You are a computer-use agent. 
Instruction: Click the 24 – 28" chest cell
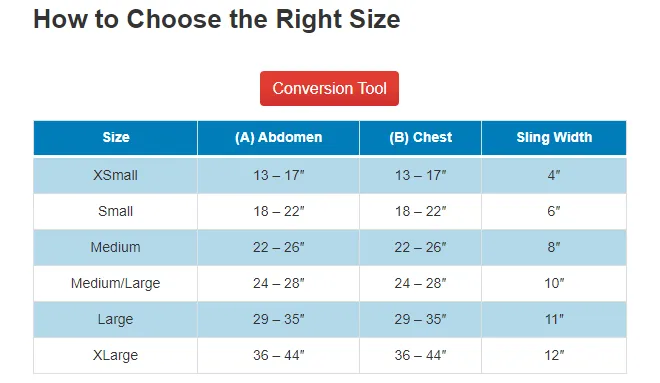(x=420, y=283)
